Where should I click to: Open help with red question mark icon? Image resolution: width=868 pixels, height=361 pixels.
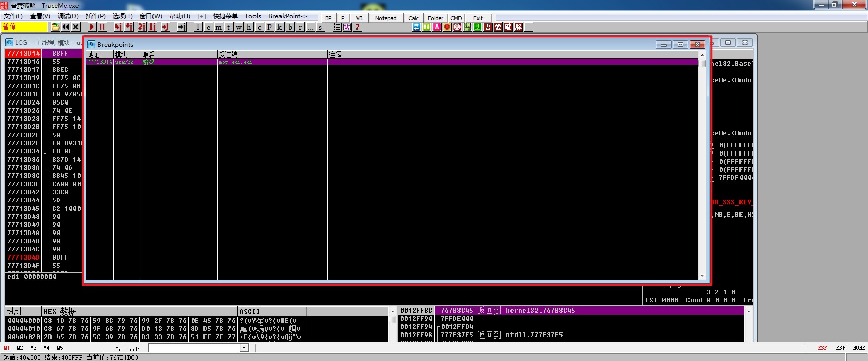pos(358,27)
